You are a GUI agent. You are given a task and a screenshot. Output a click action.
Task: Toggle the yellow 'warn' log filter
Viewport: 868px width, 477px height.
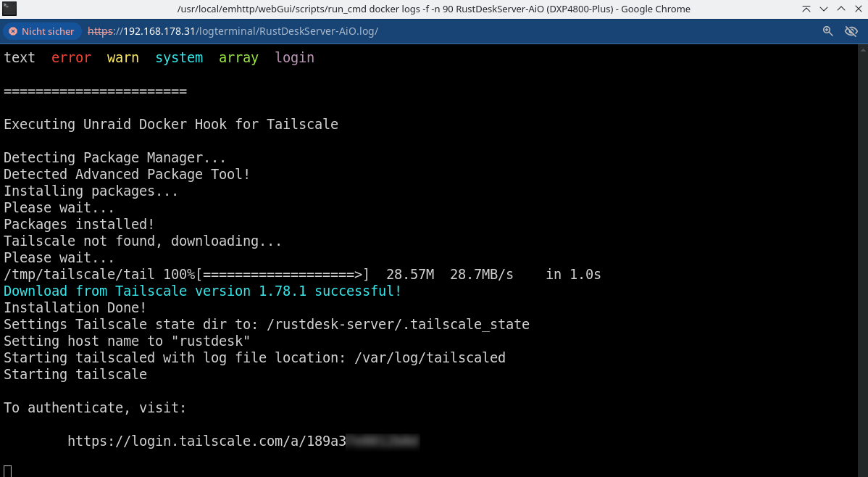click(123, 57)
